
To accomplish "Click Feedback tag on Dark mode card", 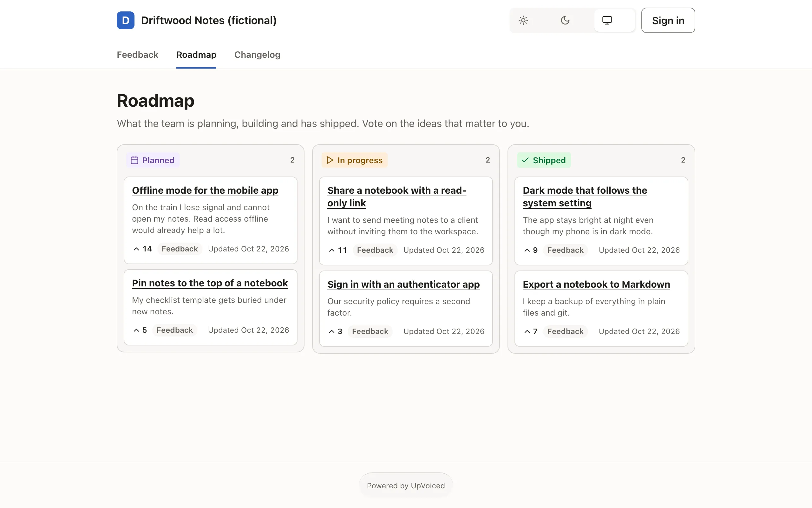I will coord(565,250).
